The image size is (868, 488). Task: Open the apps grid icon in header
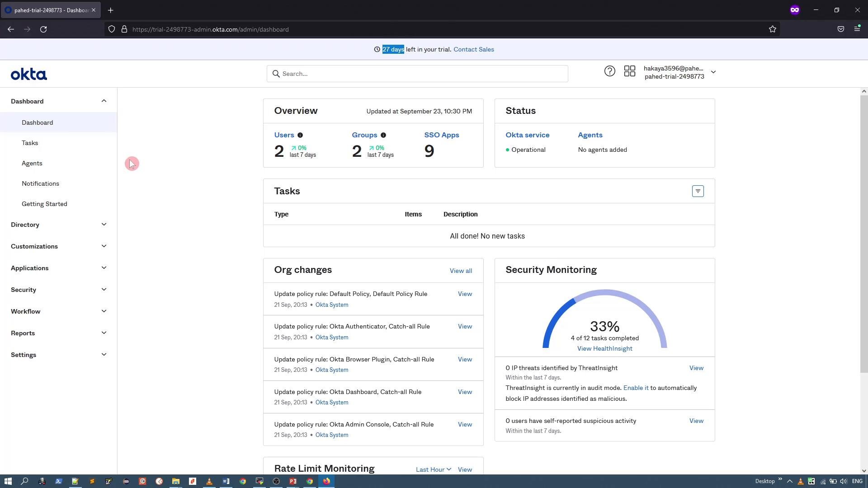click(630, 71)
